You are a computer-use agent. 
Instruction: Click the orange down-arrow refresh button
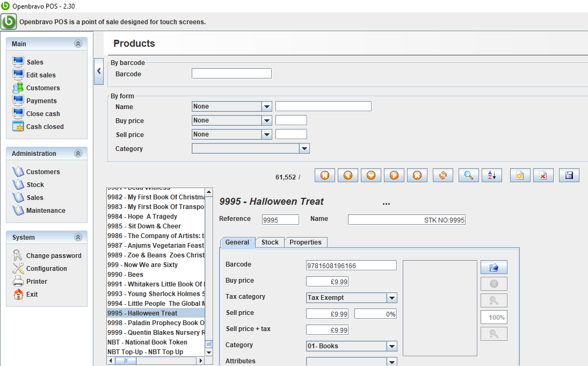click(371, 175)
